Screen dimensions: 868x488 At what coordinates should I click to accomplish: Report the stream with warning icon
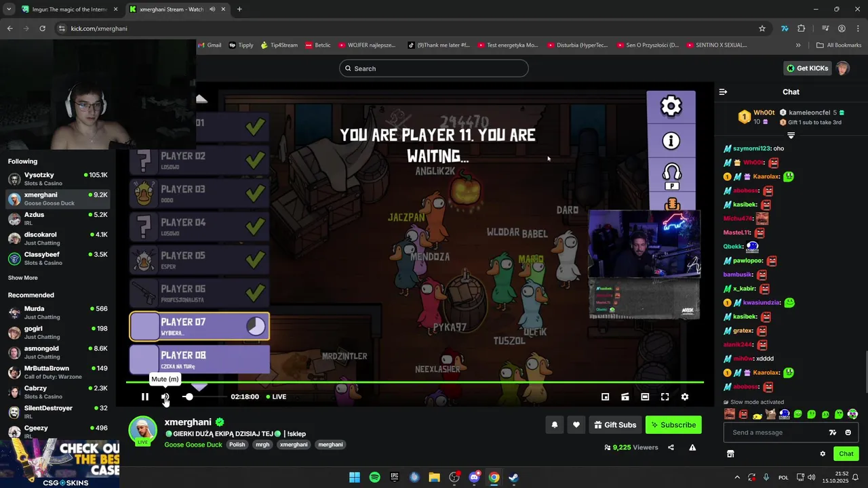tap(692, 447)
